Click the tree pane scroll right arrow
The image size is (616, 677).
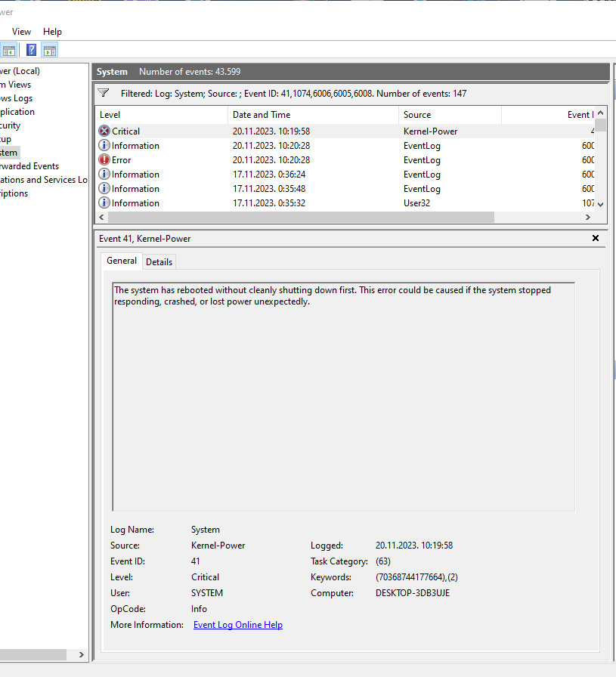point(81,654)
